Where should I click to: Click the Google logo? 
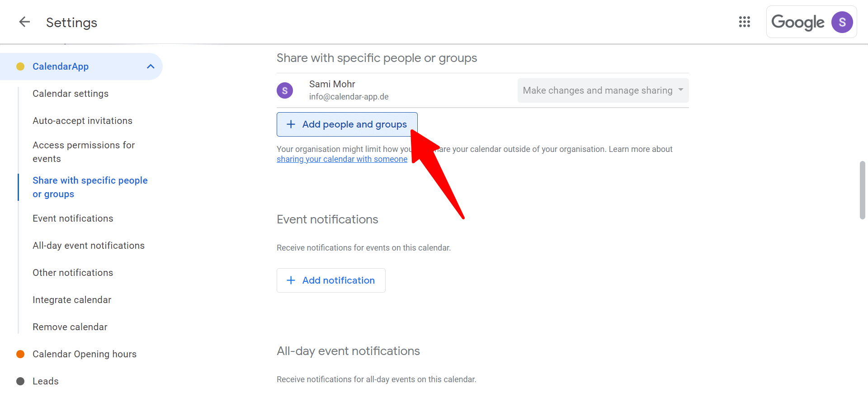(798, 22)
